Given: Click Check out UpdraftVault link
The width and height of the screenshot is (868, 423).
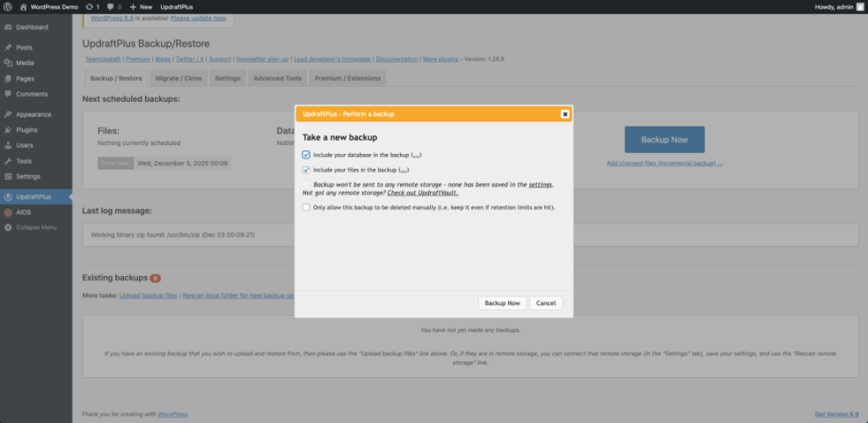Looking at the screenshot, I should pos(423,193).
